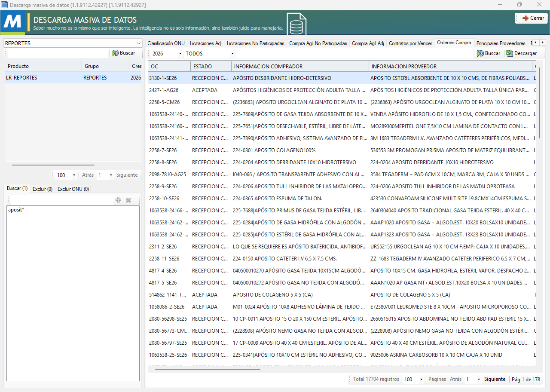Close the window with the Cerrar button
Viewport: 550px width, 392px height.
[x=531, y=18]
